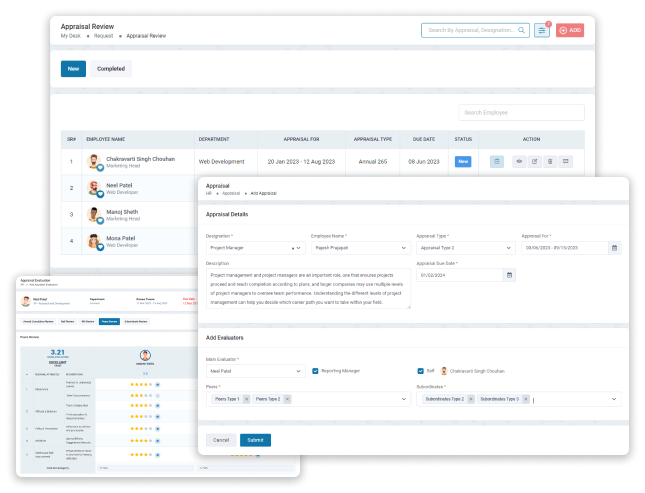Click the Annual 265 appraisal type cell
The height and width of the screenshot is (493, 645).
pyautogui.click(x=373, y=162)
